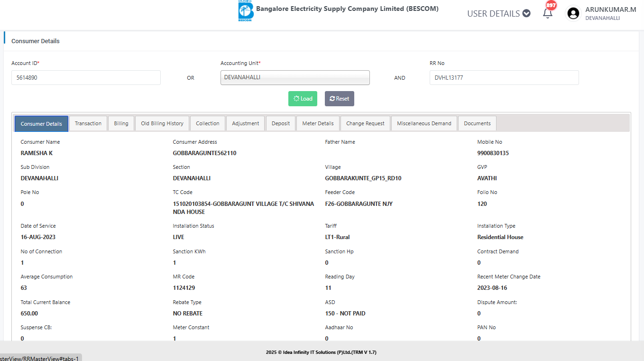
Task: Click the 897 notification badge
Action: (551, 5)
